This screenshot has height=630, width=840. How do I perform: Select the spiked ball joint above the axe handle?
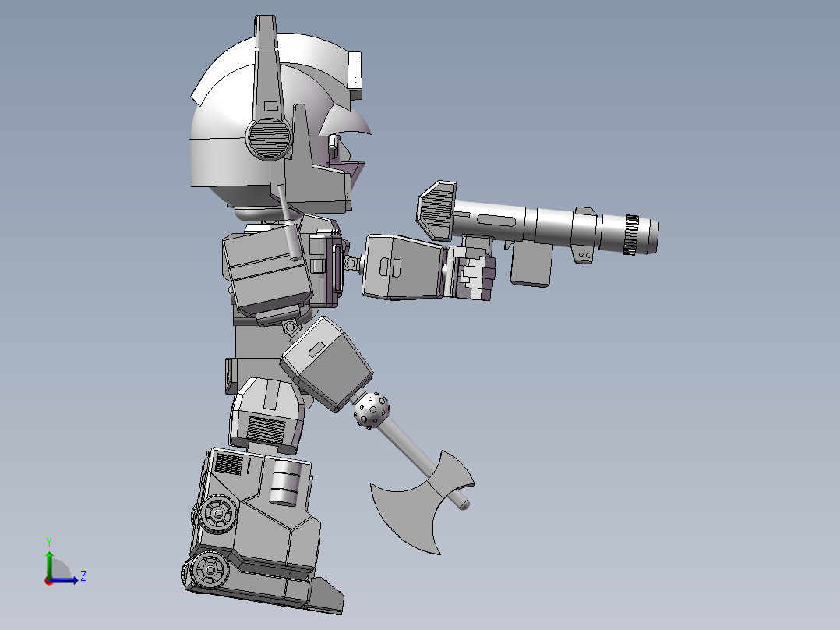[371, 410]
